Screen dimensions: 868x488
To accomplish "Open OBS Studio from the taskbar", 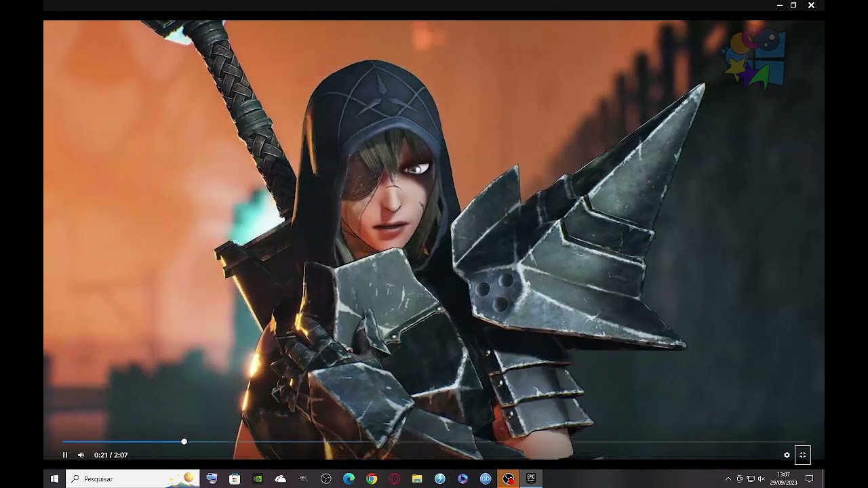I will (326, 479).
